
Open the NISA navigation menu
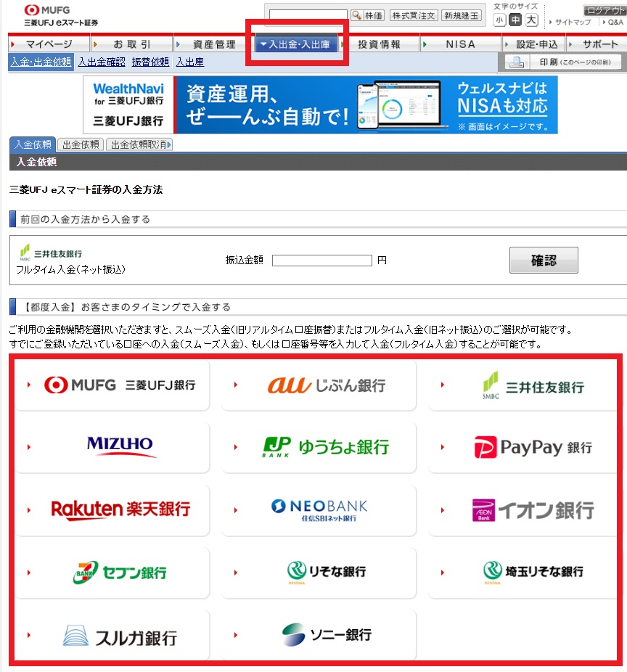point(460,44)
